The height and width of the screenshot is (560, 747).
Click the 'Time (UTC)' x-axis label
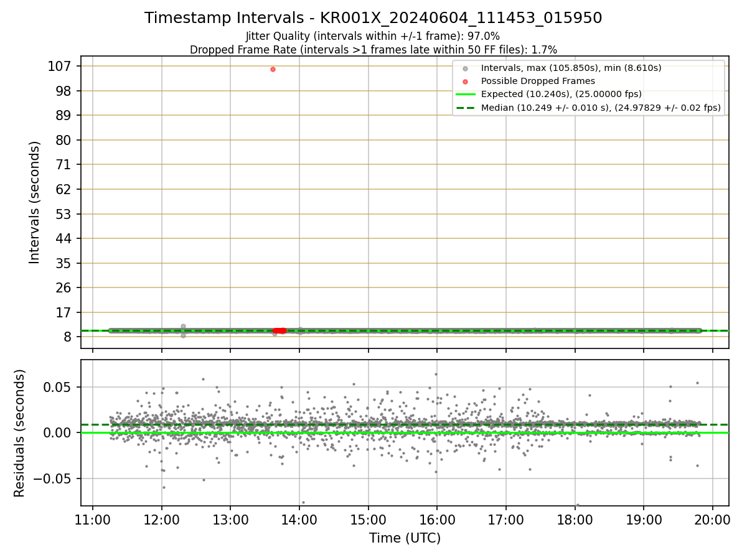[405, 538]
